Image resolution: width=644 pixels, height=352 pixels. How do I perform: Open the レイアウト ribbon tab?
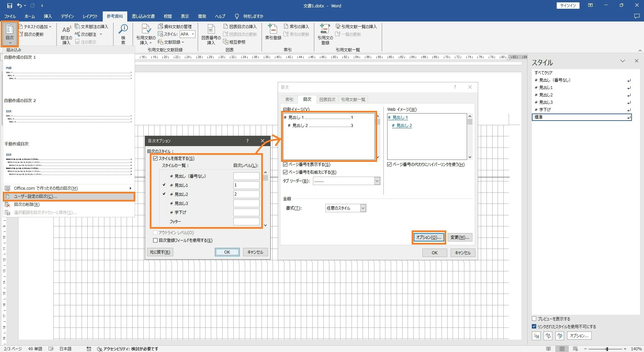click(90, 16)
